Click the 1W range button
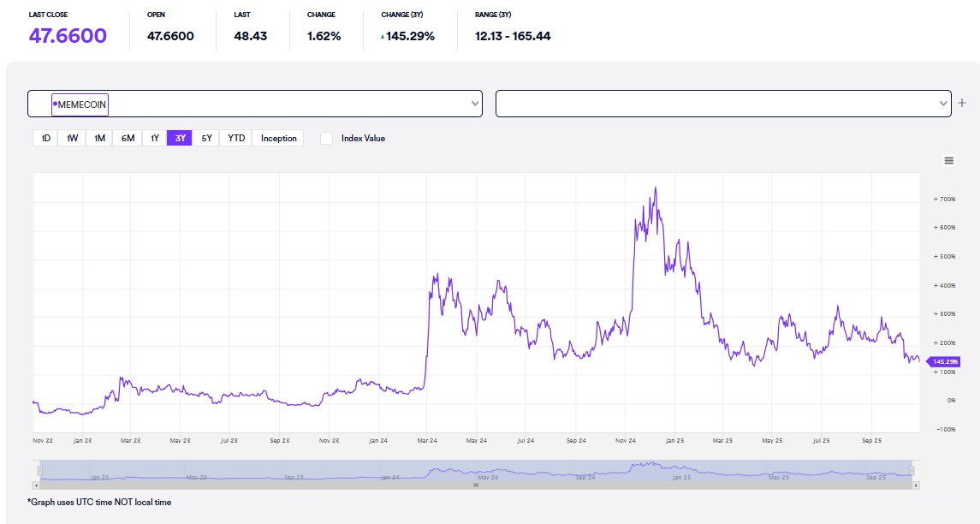 click(72, 138)
